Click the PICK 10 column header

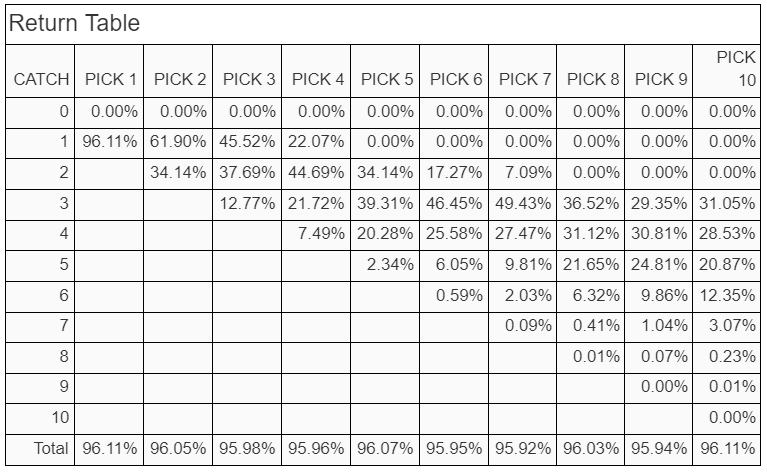(736, 68)
